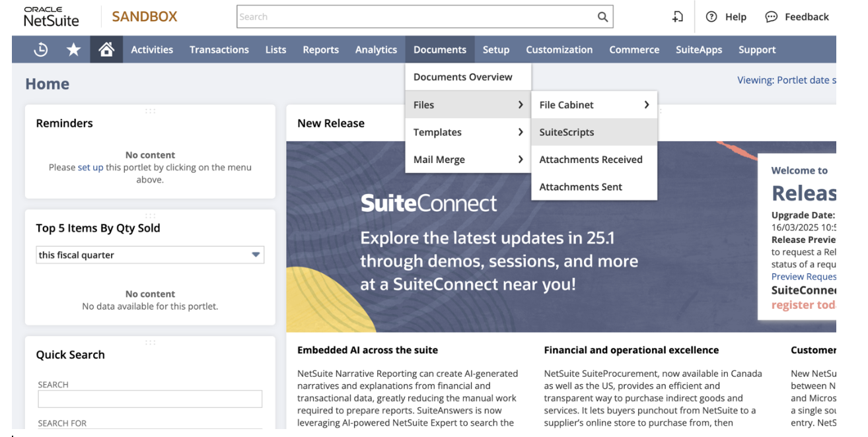Select Files in the Documents menu
Viewport: 868px width, 437px height.
(x=468, y=104)
